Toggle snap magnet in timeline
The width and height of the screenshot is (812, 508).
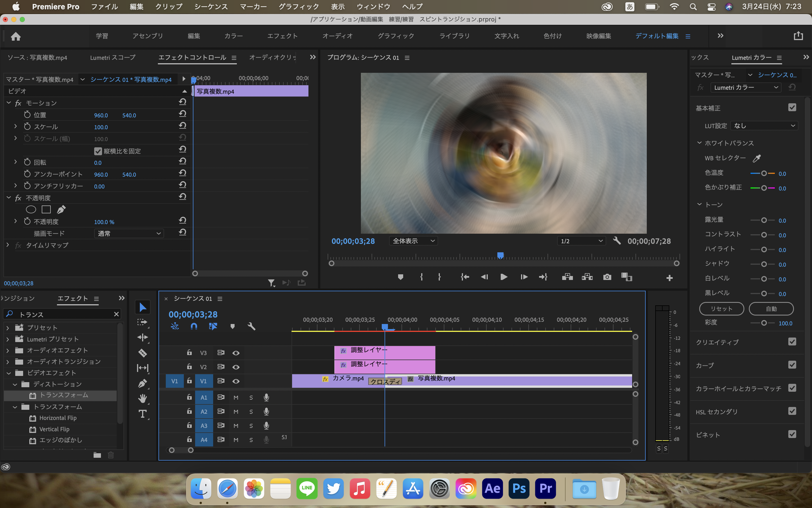pos(194,326)
